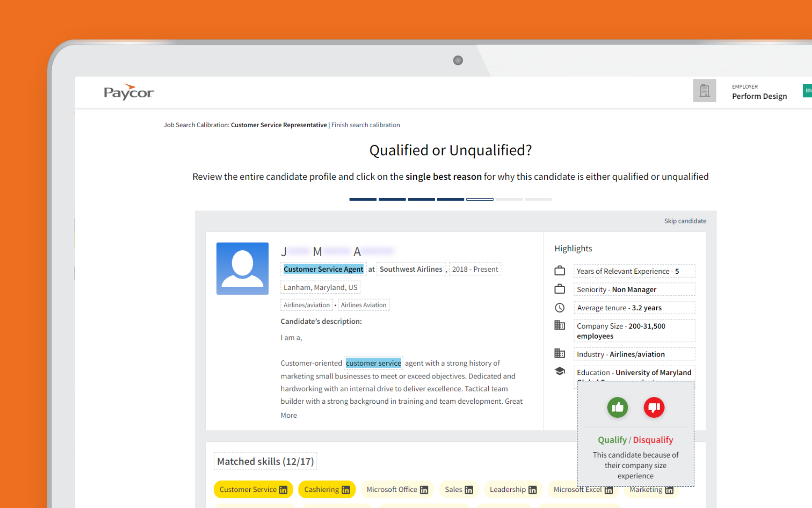Click LinkedIn icon on Leadership skill
This screenshot has width=812, height=508.
533,490
